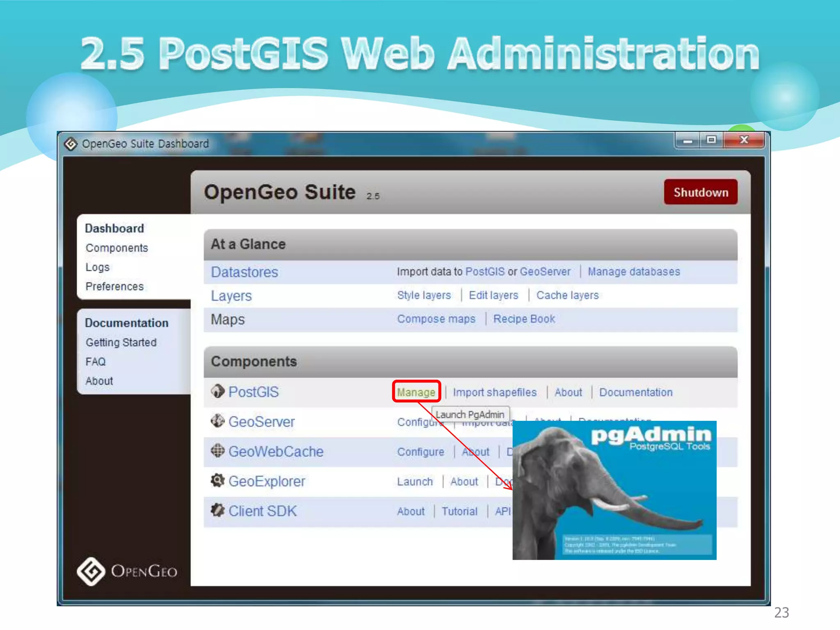The image size is (840, 630).
Task: Click Launch in the GeoExplorer row
Action: click(415, 482)
